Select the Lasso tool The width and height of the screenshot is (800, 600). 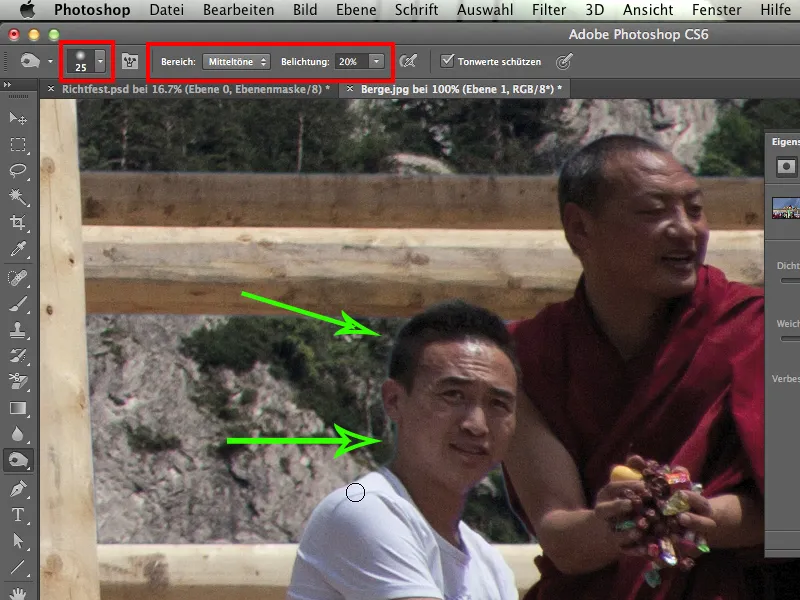click(18, 170)
